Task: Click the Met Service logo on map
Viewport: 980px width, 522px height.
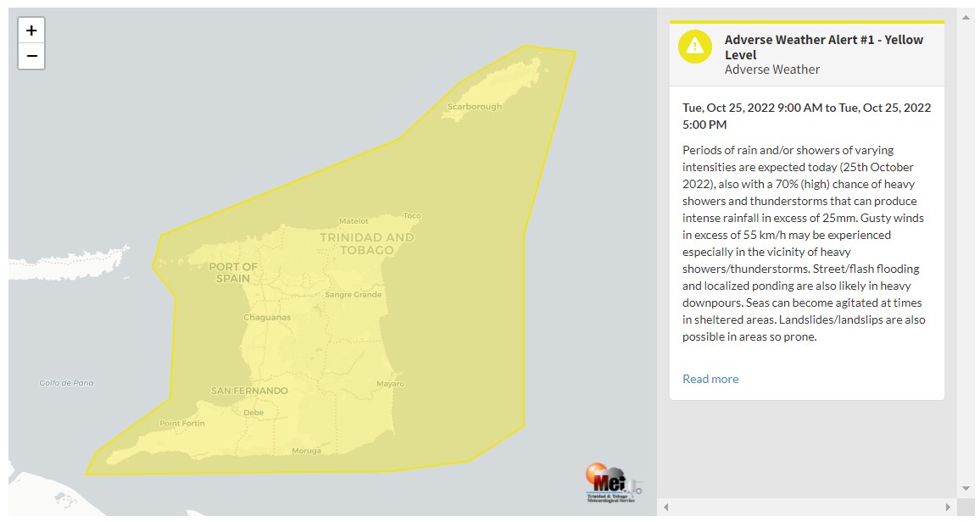Action: 613,483
